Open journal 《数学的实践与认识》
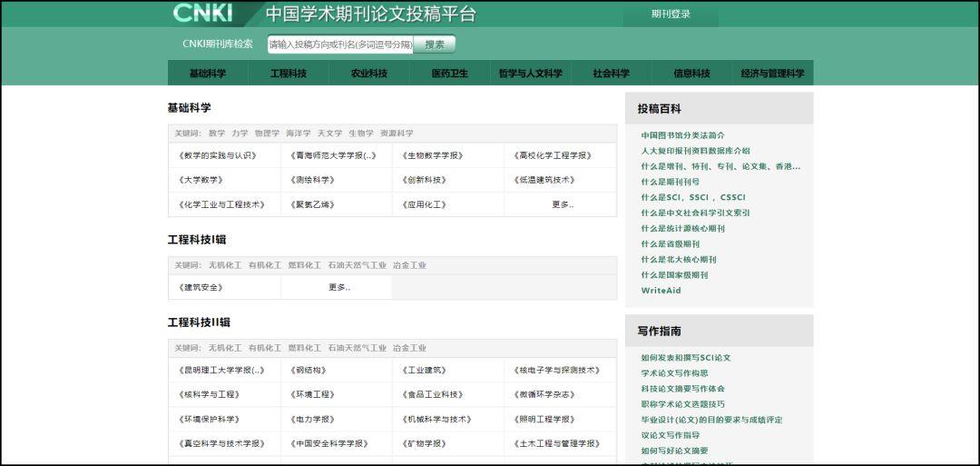Screen dimensions: 980x466 click(x=217, y=155)
